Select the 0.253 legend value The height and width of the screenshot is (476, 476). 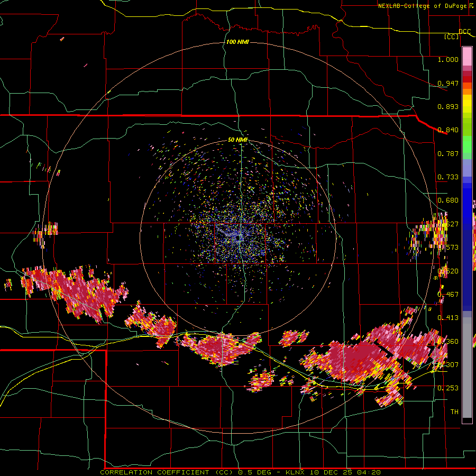448,388
